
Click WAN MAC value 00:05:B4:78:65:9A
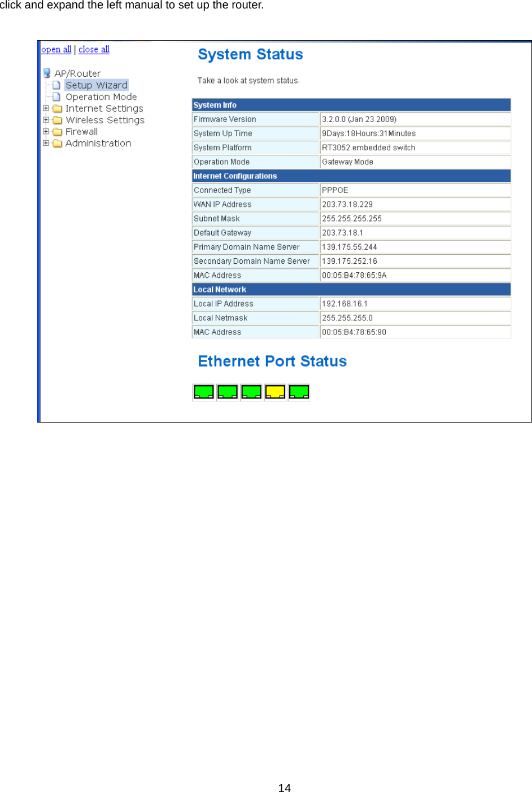pos(354,275)
